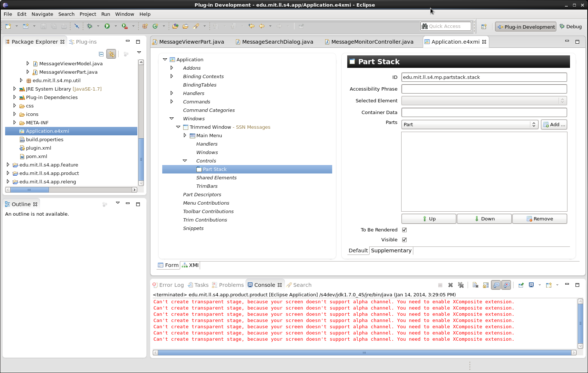Click the Quick Access search field

(446, 26)
